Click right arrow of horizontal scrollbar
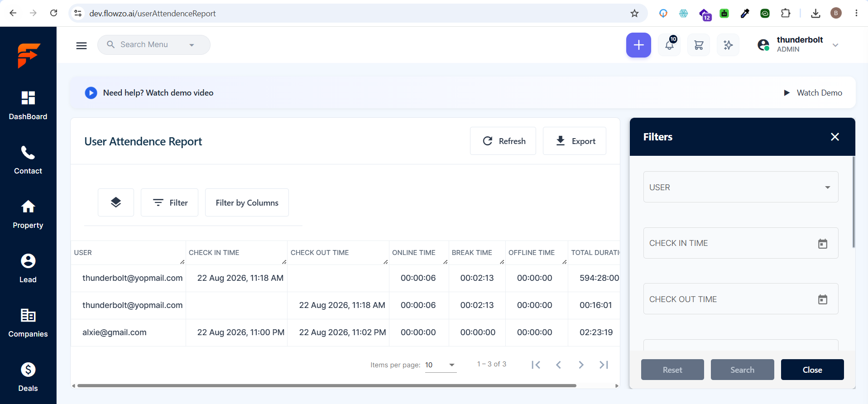 point(617,386)
